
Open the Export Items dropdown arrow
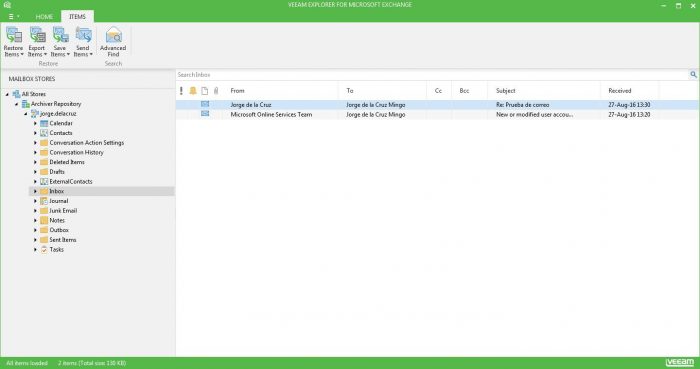pos(45,54)
